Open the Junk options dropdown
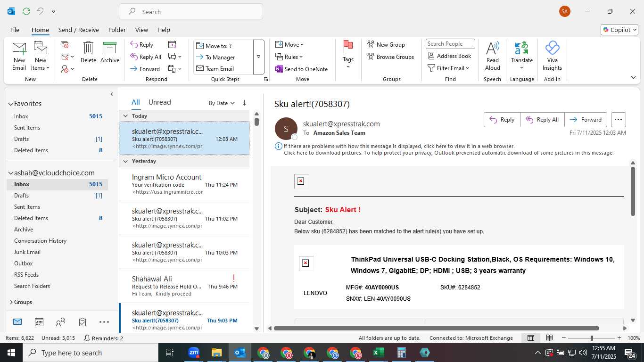Image resolution: width=644 pixels, height=362 pixels. point(67,69)
